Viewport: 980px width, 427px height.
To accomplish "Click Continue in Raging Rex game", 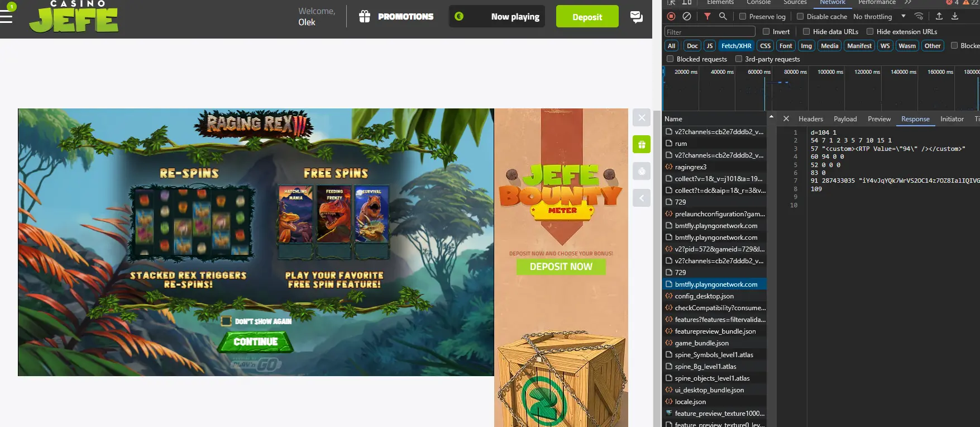I will [x=255, y=341].
